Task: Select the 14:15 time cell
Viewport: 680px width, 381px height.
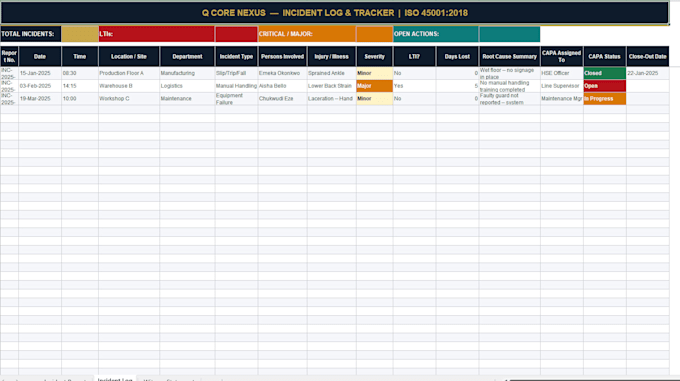Action: (80, 86)
